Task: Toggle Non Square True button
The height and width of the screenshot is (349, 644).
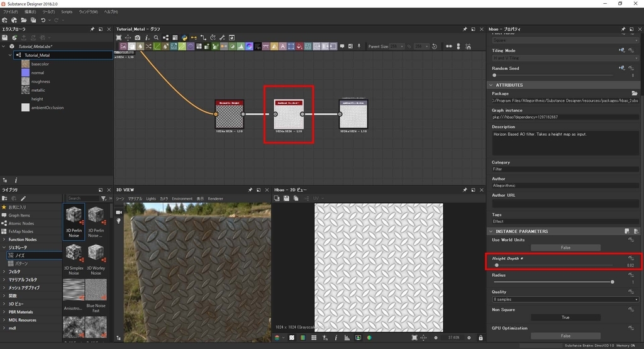Action: pyautogui.click(x=565, y=318)
